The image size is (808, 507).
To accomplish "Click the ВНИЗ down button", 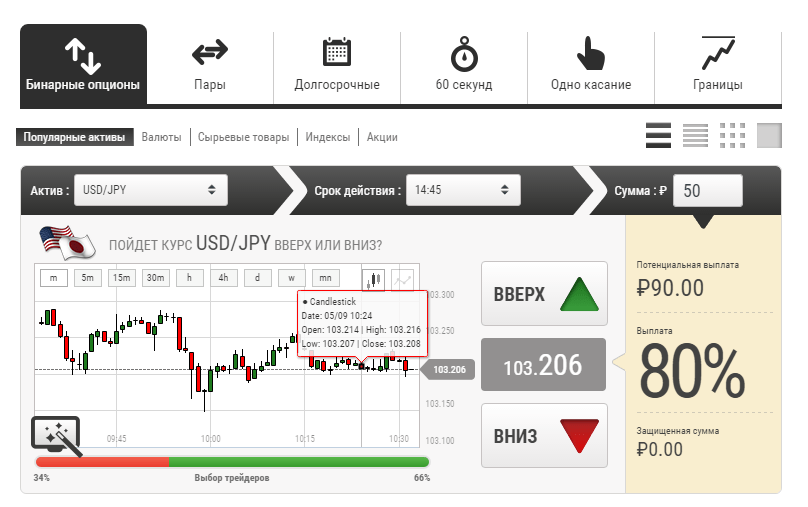I will [x=544, y=435].
